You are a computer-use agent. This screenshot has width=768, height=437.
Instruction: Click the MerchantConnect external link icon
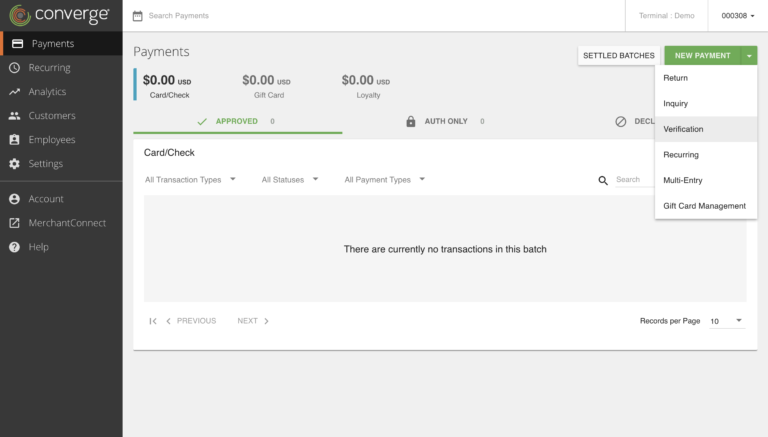click(x=15, y=223)
